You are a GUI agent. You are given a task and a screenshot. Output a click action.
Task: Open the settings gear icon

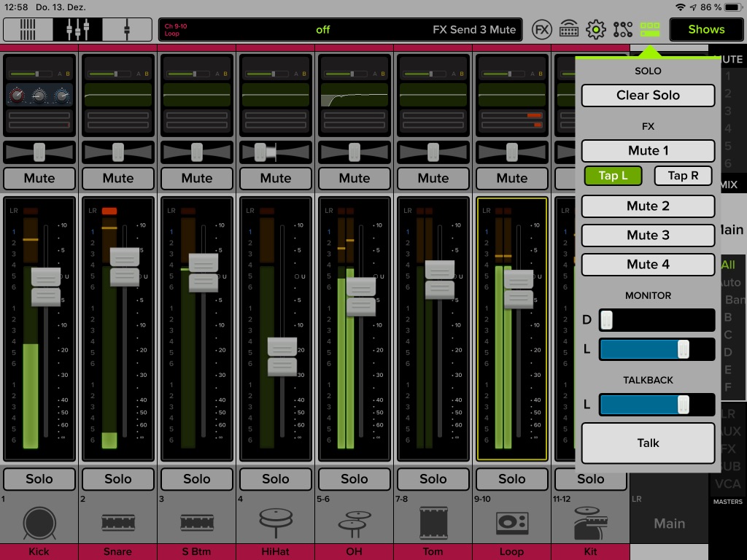click(x=597, y=29)
